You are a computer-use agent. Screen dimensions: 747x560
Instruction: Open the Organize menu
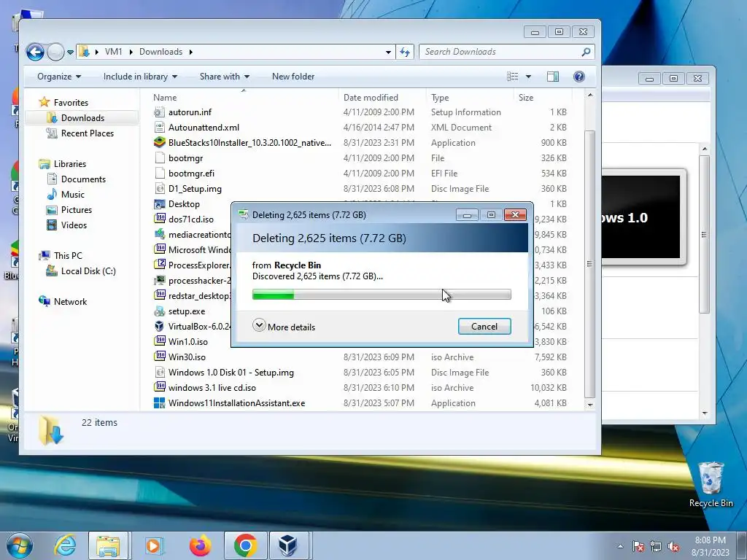click(x=59, y=77)
